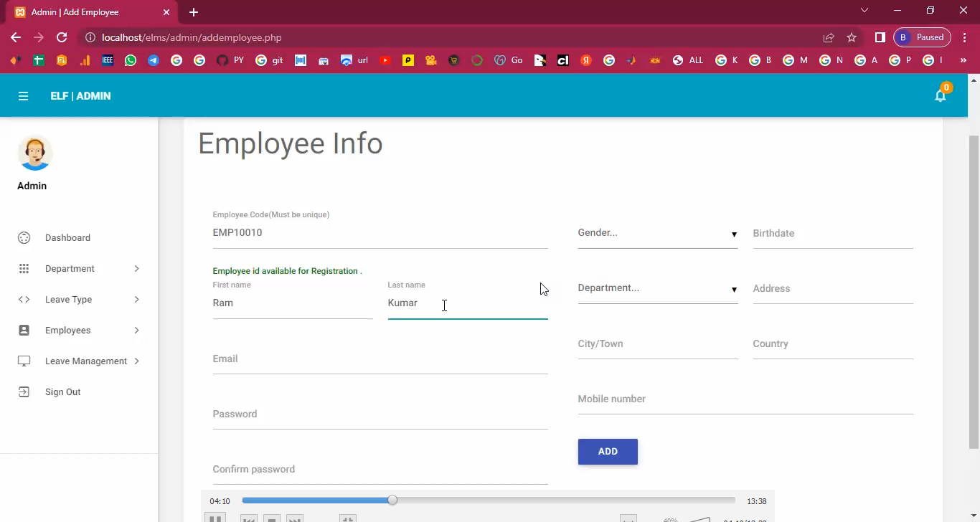Bookmark this page with the star icon
The height and width of the screenshot is (522, 980).
point(852,37)
